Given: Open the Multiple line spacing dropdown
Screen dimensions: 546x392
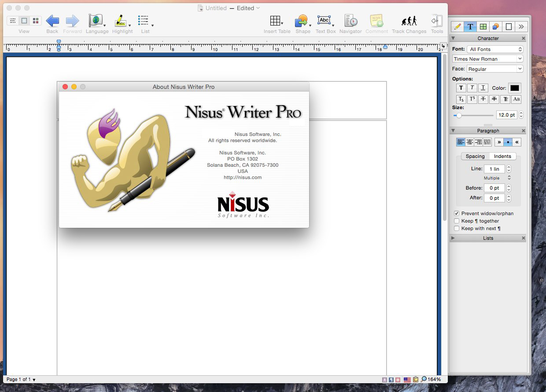Looking at the screenshot, I should 498,178.
